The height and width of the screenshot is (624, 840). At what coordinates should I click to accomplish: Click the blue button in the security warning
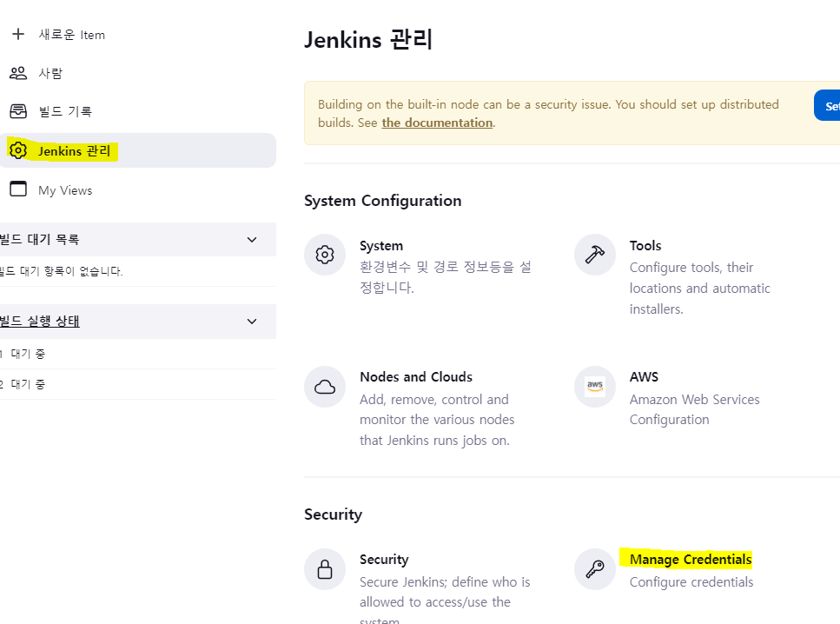click(827, 106)
